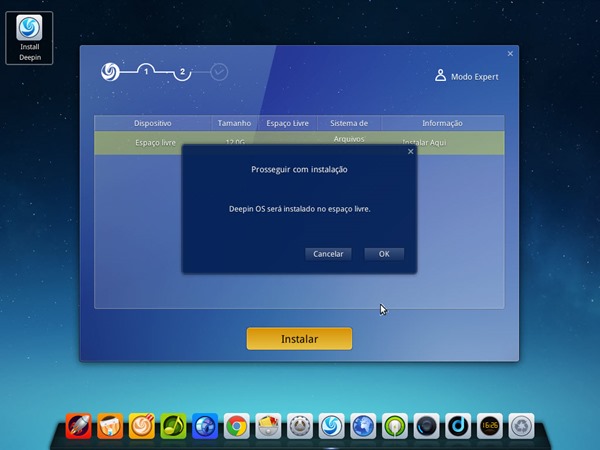600x450 pixels.
Task: Click the Deepin installer icon in dock
Action: (331, 426)
